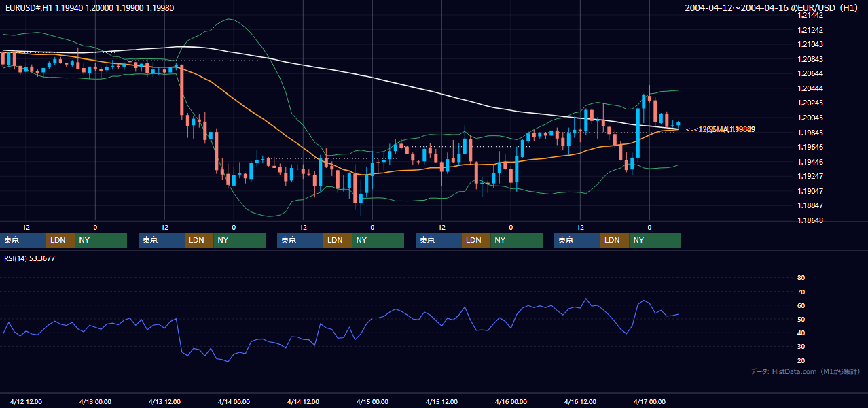
Task: Click price axis label 1.20644
Action: pyautogui.click(x=811, y=73)
